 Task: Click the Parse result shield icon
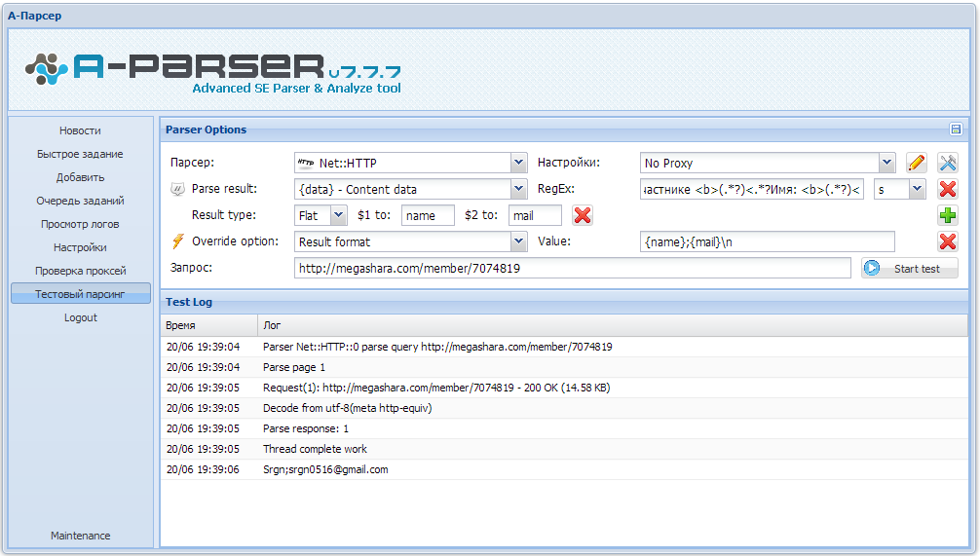coord(177,189)
